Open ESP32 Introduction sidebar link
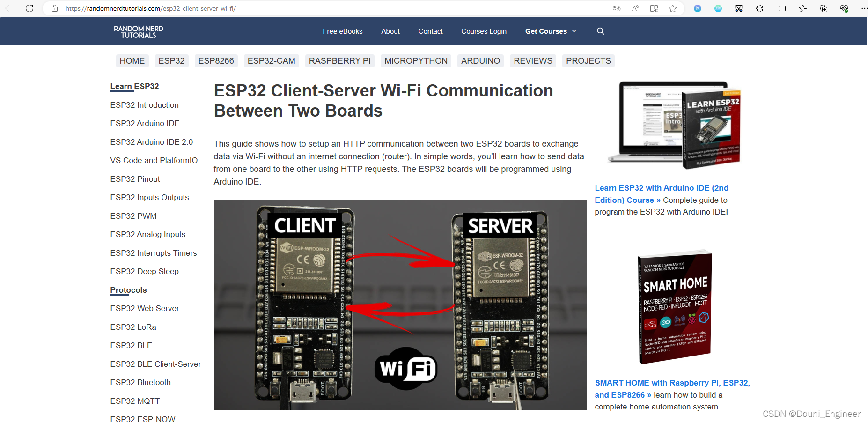This screenshot has height=423, width=868. pyautogui.click(x=145, y=105)
